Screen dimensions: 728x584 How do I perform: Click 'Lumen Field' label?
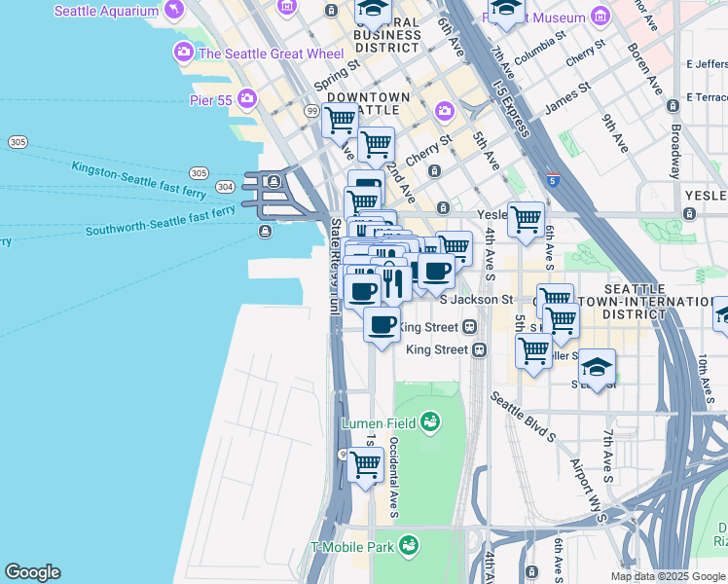pos(379,423)
